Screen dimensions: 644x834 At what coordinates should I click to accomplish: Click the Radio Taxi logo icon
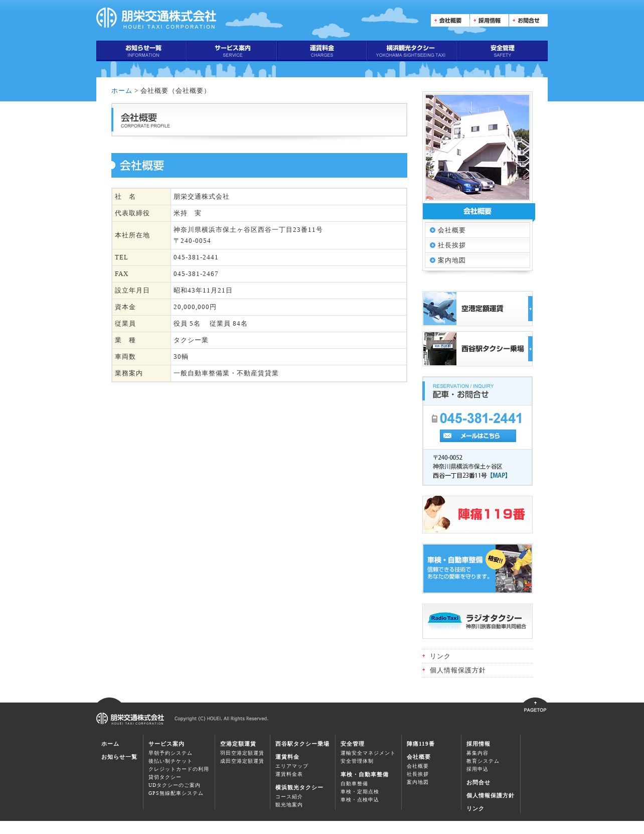click(x=445, y=619)
